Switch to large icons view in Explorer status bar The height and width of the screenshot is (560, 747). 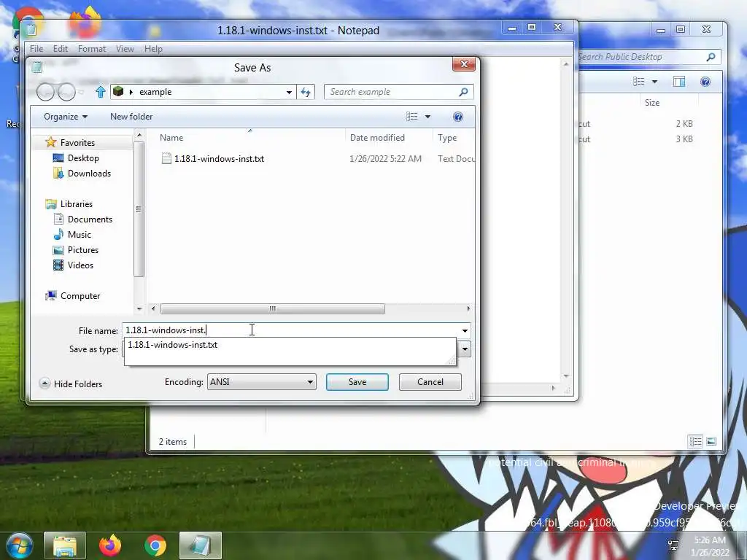tap(711, 441)
